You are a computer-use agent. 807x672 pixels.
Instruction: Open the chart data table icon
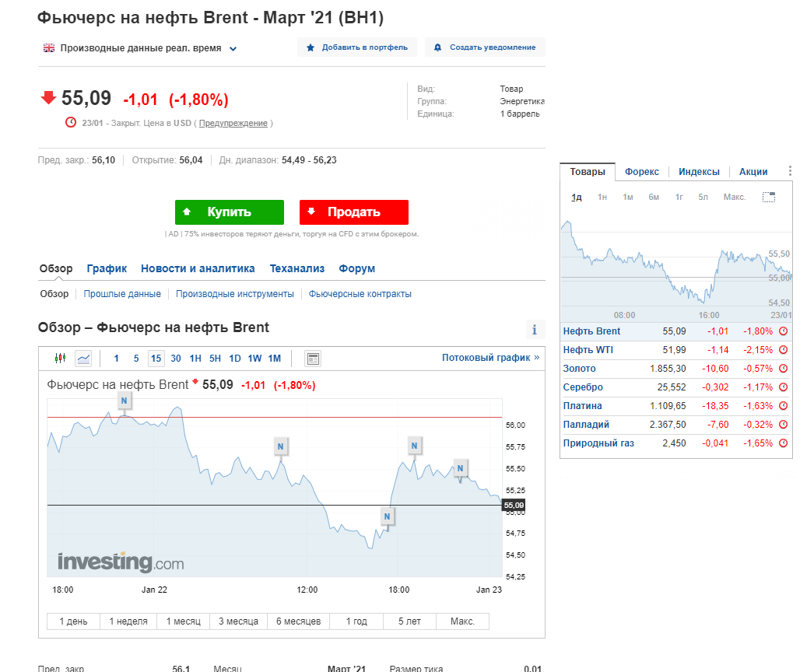pyautogui.click(x=313, y=359)
